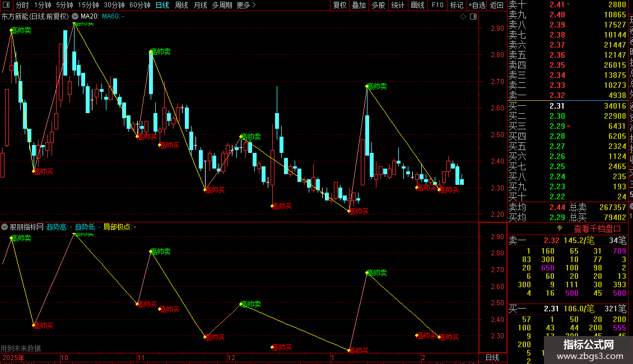This screenshot has width=633, height=364.
Task: Select the 60分钟 chart period
Action: pos(140,5)
